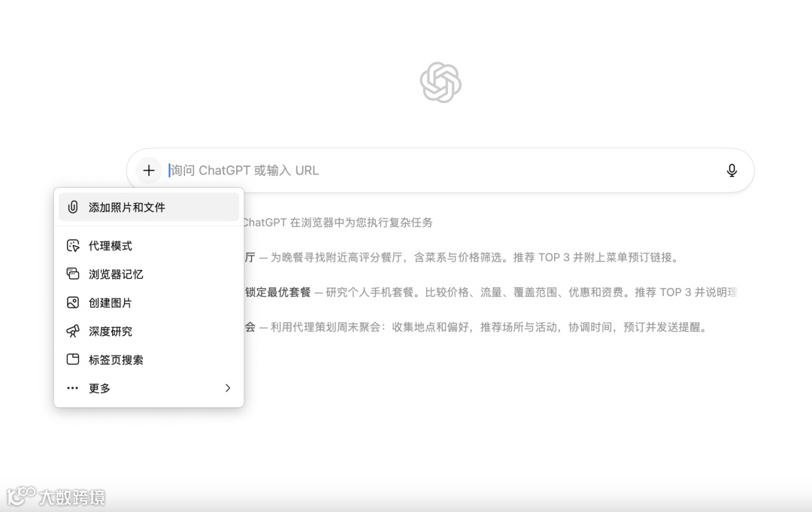Click the plus icon in the input bar

[x=148, y=170]
